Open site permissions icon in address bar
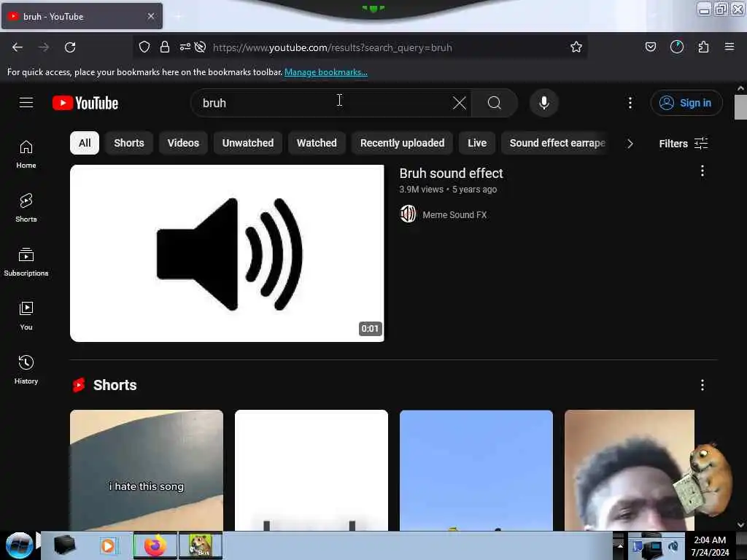Image resolution: width=747 pixels, height=560 pixels. click(185, 47)
